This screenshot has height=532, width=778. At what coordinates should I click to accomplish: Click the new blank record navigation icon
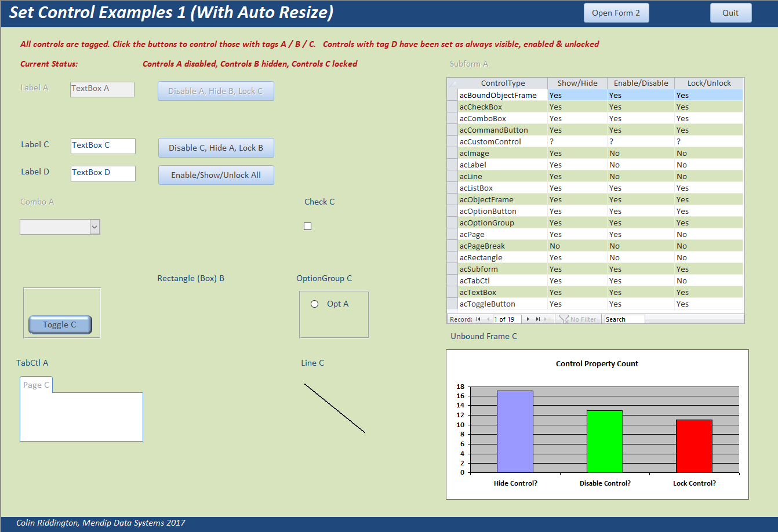[x=548, y=319]
